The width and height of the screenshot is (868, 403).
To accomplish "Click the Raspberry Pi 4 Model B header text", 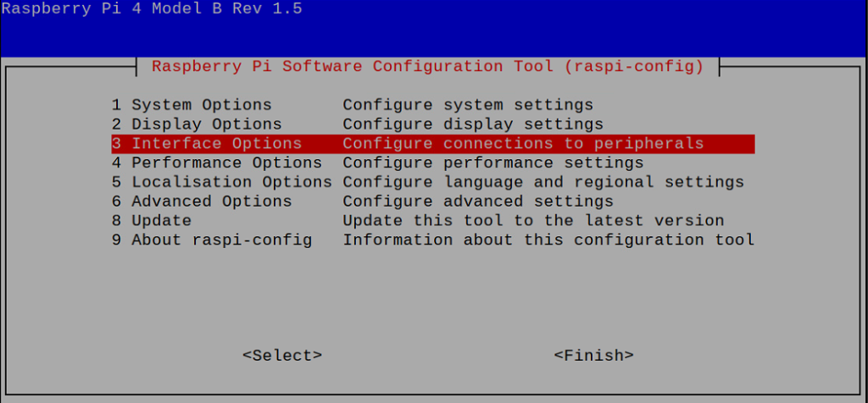I will [152, 9].
